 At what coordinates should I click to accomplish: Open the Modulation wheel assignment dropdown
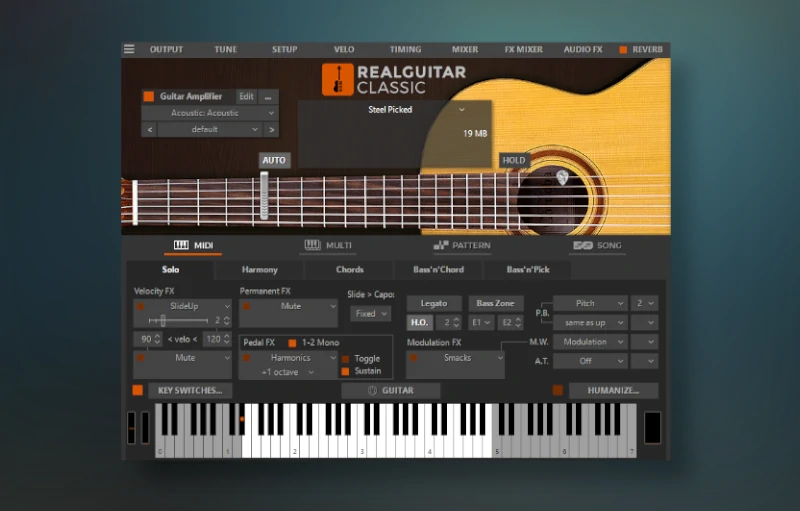click(590, 342)
